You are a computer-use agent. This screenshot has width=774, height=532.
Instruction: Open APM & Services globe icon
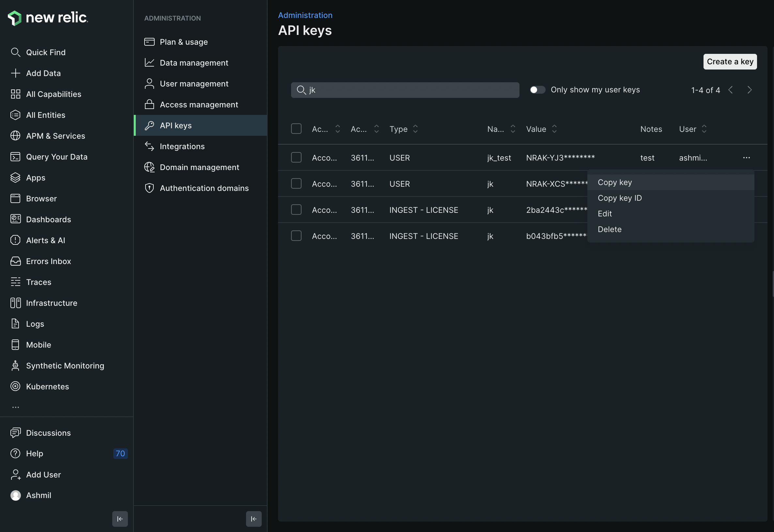point(15,136)
